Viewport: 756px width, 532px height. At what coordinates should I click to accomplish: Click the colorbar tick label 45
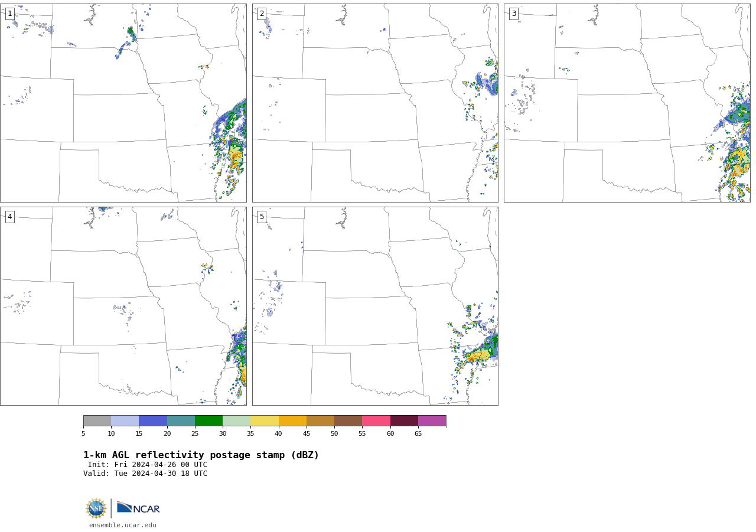pos(307,434)
